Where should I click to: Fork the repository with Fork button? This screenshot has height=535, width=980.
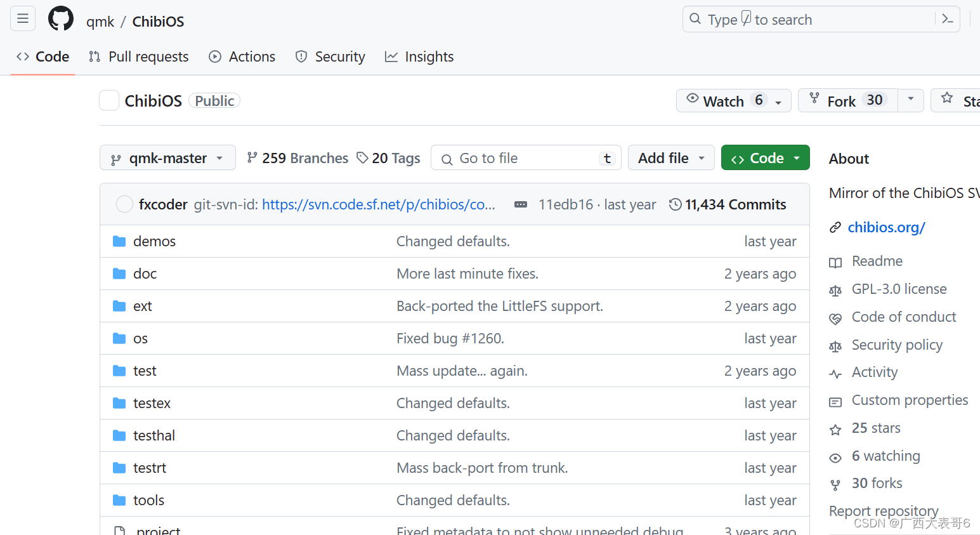click(x=848, y=100)
